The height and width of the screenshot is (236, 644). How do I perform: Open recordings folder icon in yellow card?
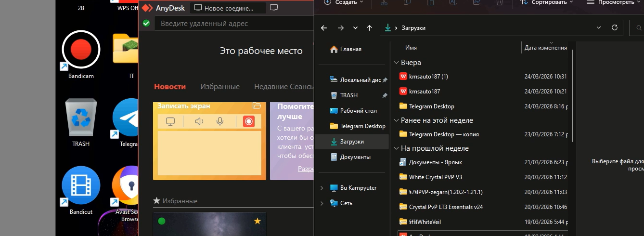click(257, 105)
